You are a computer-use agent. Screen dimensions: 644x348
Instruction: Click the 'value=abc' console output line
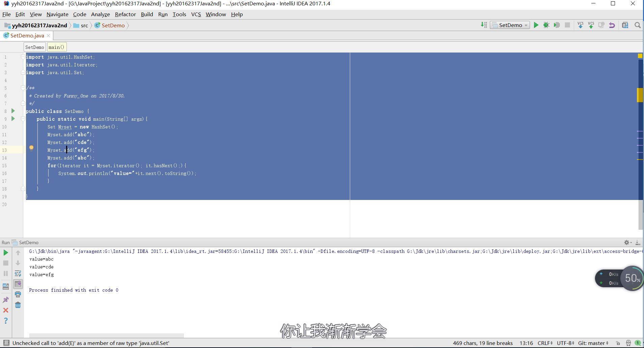point(41,259)
